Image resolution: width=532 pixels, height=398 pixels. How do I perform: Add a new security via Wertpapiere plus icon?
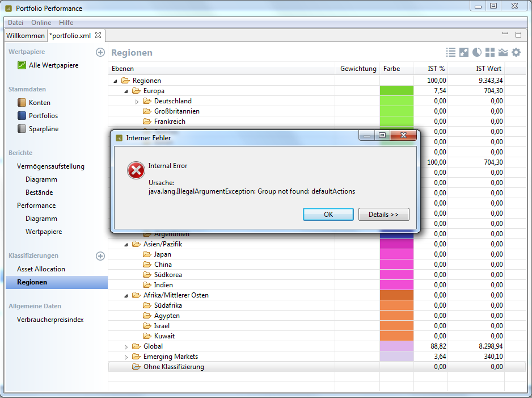pyautogui.click(x=100, y=52)
